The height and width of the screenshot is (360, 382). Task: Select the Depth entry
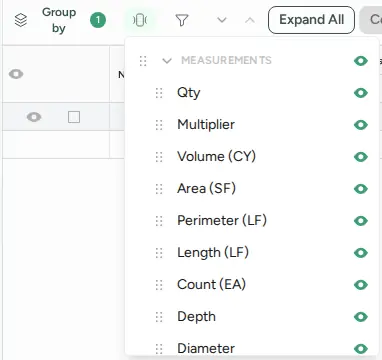point(196,317)
